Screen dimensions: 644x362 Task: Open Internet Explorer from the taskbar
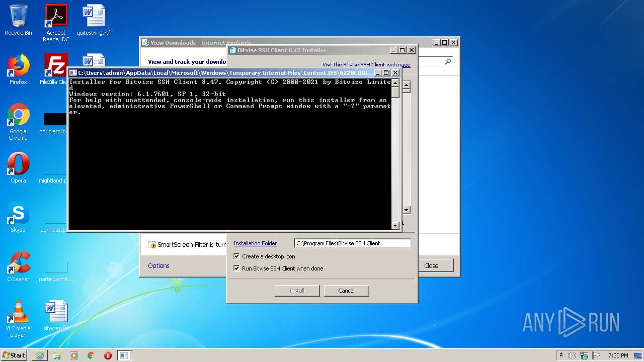click(x=40, y=355)
